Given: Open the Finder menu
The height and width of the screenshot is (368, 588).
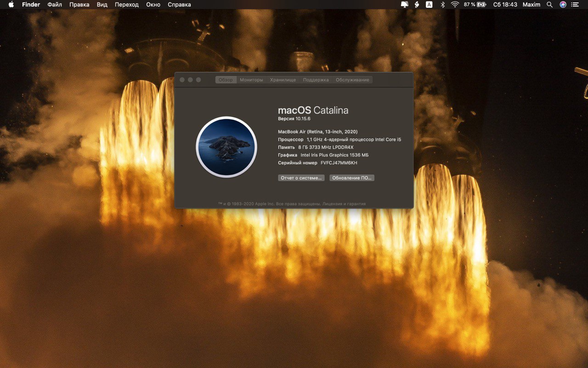Looking at the screenshot, I should coord(31,5).
